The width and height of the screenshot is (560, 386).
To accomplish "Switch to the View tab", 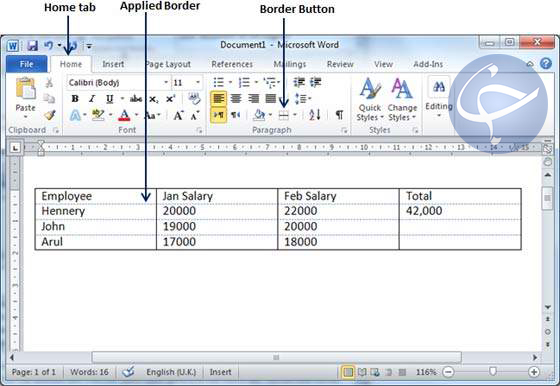I will click(383, 64).
